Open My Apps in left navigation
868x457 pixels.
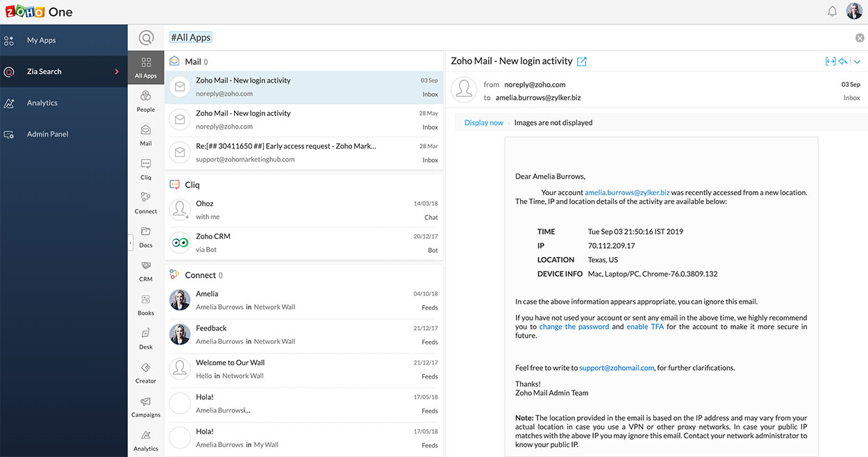64,40
